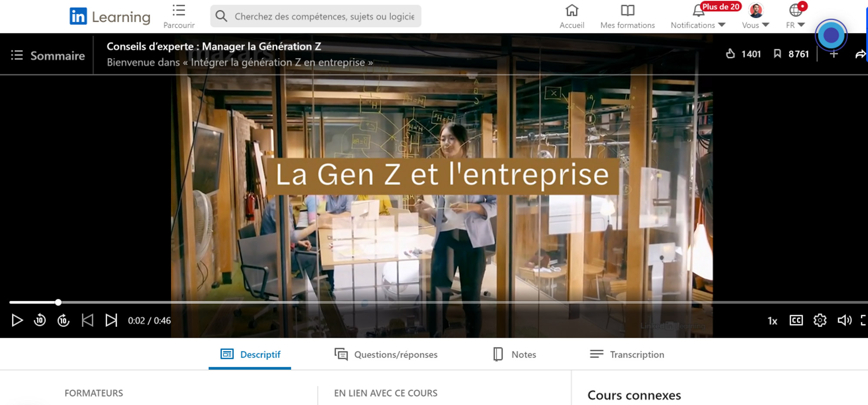Play the video
The height and width of the screenshot is (405, 868).
[x=17, y=320]
